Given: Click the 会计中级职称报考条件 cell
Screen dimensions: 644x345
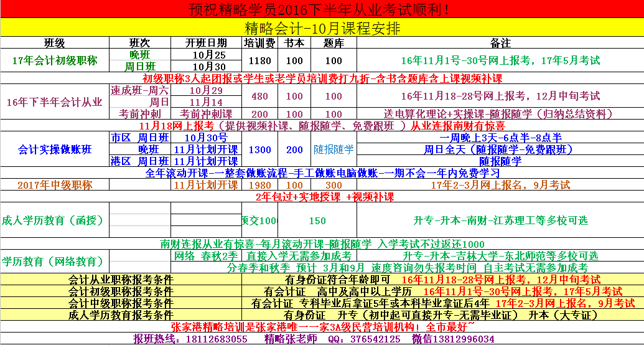Looking at the screenshot, I should click(x=121, y=303).
